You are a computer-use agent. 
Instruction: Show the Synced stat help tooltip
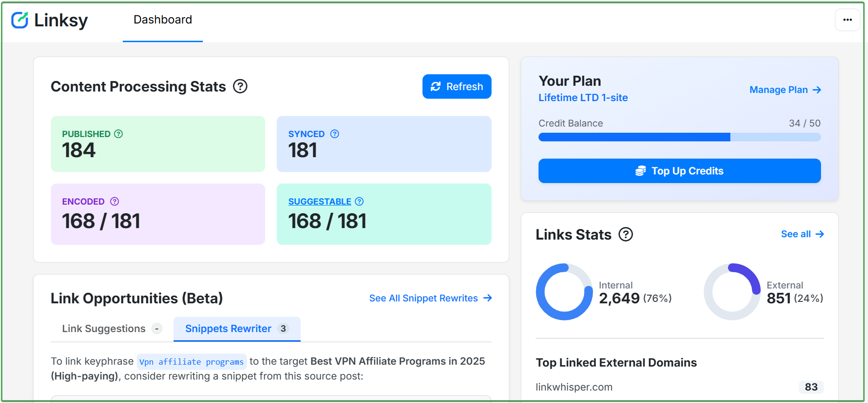click(335, 134)
